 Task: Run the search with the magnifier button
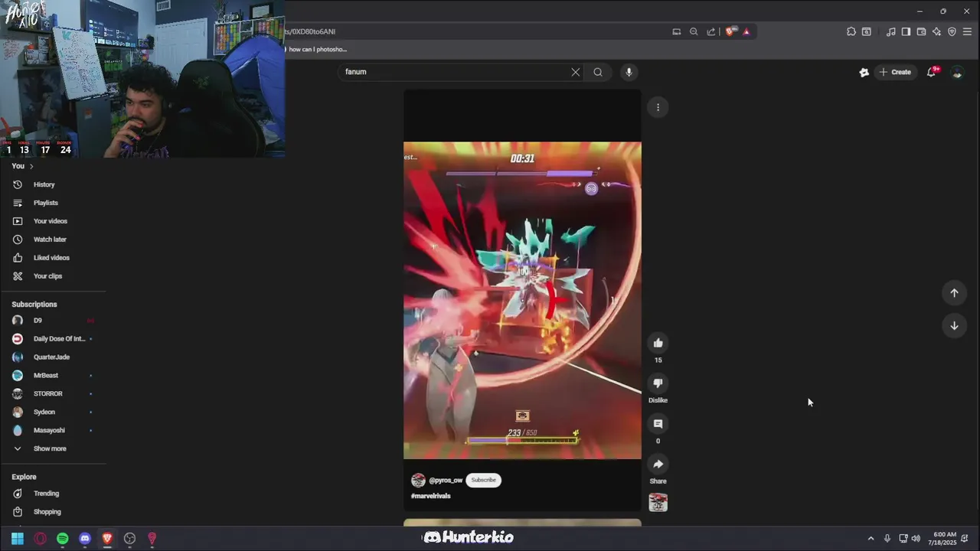[x=598, y=72]
